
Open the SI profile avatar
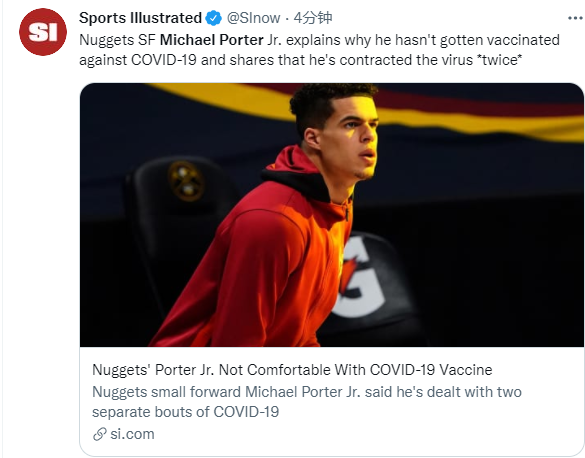click(x=43, y=32)
